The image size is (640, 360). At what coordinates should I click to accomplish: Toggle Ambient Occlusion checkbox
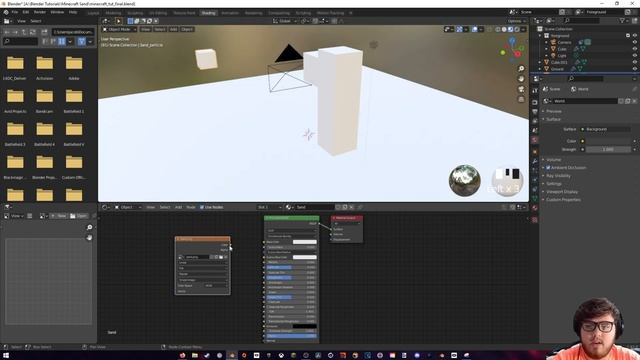pyautogui.click(x=548, y=167)
